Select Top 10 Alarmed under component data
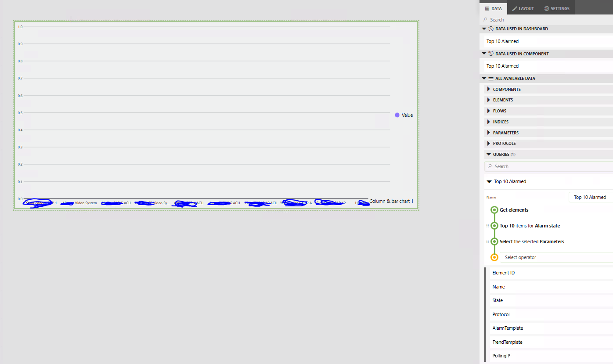 click(548, 66)
